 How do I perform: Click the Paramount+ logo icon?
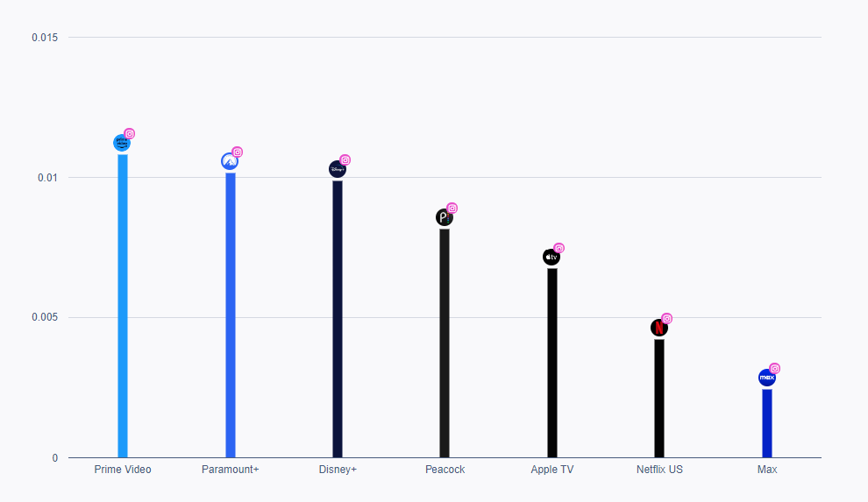[230, 161]
